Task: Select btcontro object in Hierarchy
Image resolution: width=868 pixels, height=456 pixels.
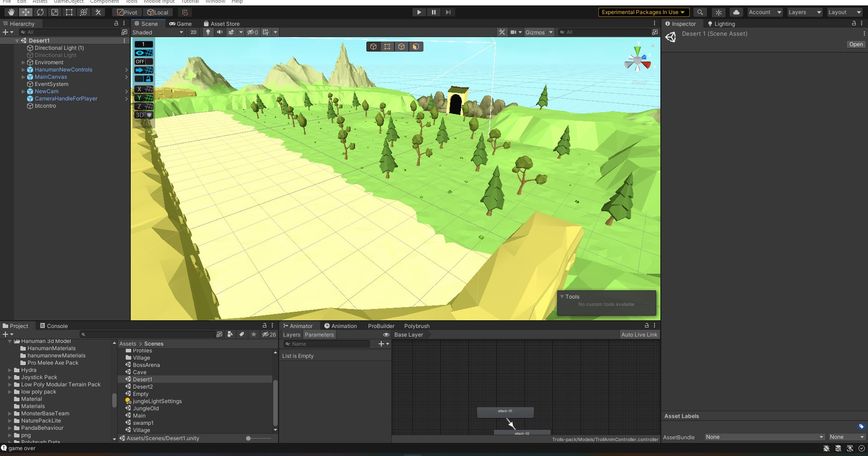Action: 45,106
